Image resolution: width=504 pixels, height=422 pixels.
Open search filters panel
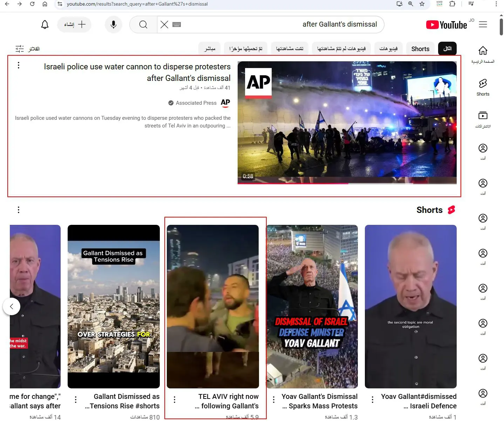(27, 49)
